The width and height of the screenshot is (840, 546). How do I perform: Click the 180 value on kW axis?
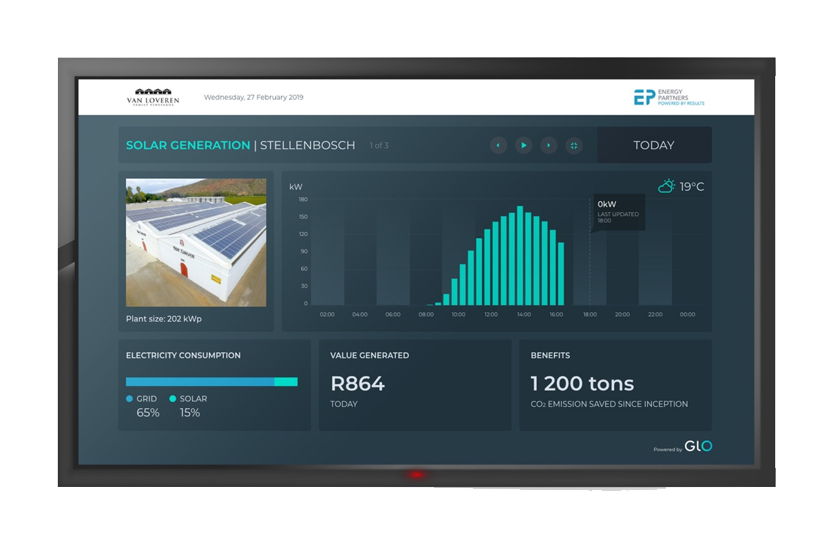(x=303, y=199)
